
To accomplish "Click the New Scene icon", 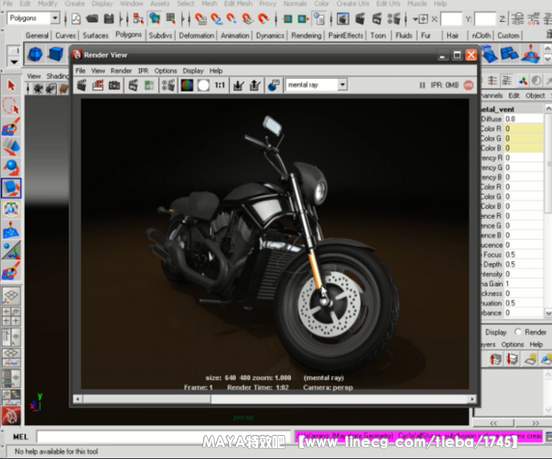I will [x=76, y=19].
